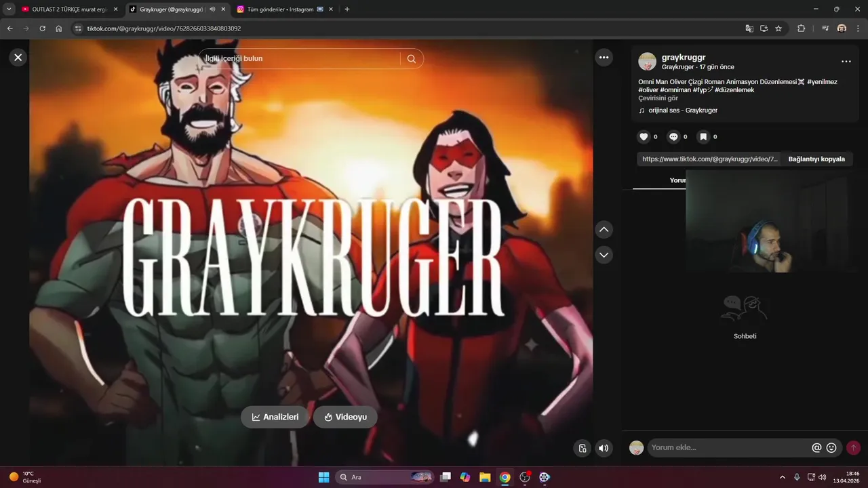Open Analizleri analytics button
868x488 pixels.
click(275, 417)
